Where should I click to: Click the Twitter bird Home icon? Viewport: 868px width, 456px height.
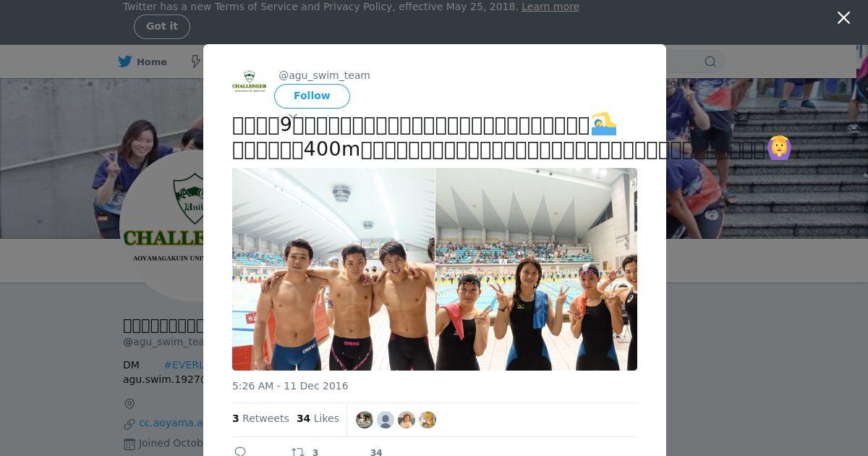coord(125,62)
